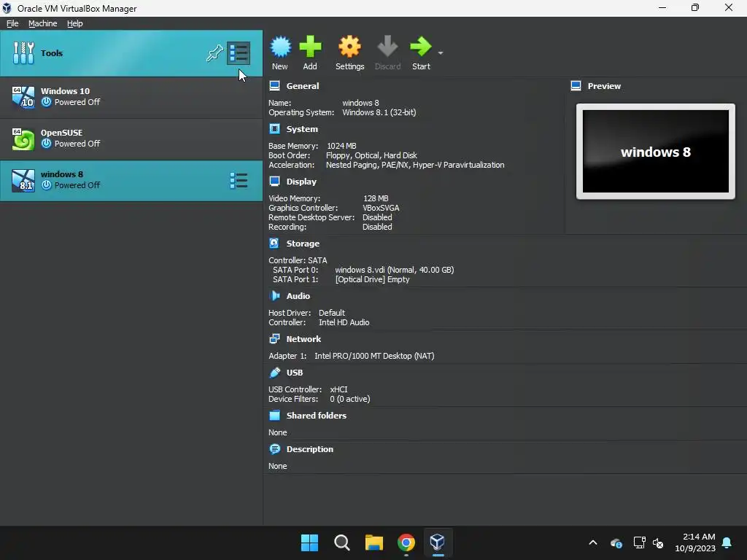Click the Preview panel monitor icon

576,86
